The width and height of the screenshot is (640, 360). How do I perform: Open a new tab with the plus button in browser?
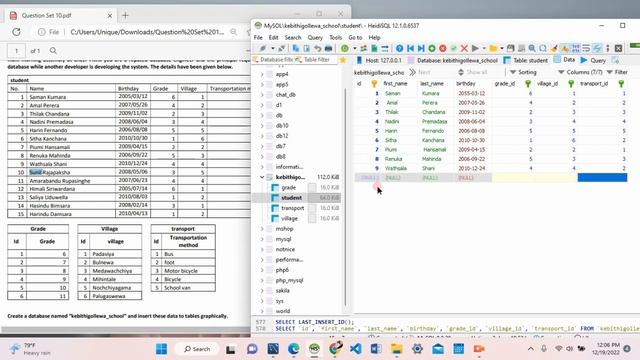click(125, 16)
